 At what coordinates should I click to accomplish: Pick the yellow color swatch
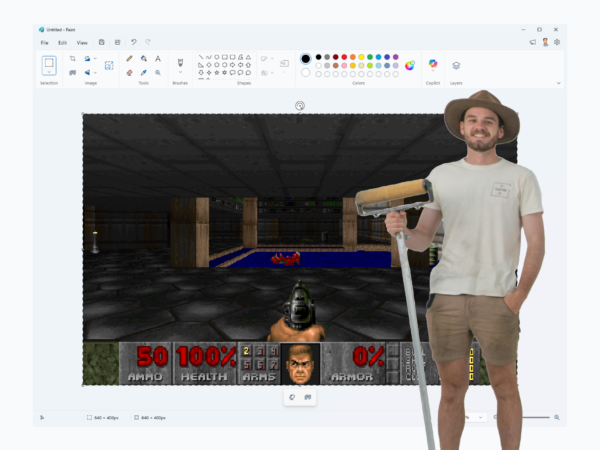pyautogui.click(x=361, y=57)
